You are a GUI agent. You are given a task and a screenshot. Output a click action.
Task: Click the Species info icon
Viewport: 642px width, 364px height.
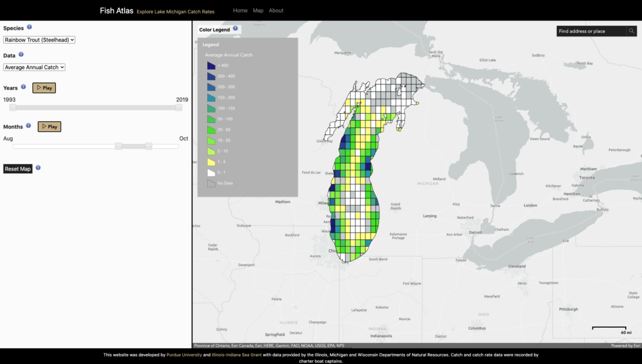coord(29,27)
